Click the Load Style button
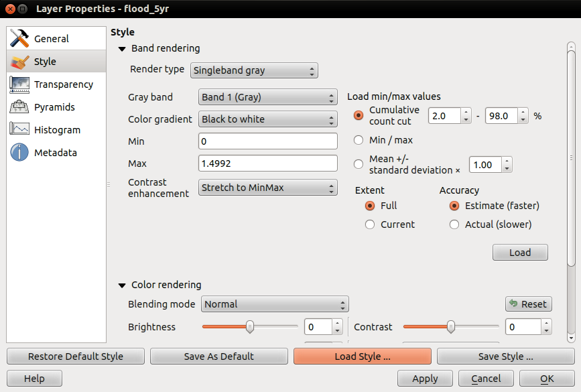The width and height of the screenshot is (581, 392). (363, 356)
